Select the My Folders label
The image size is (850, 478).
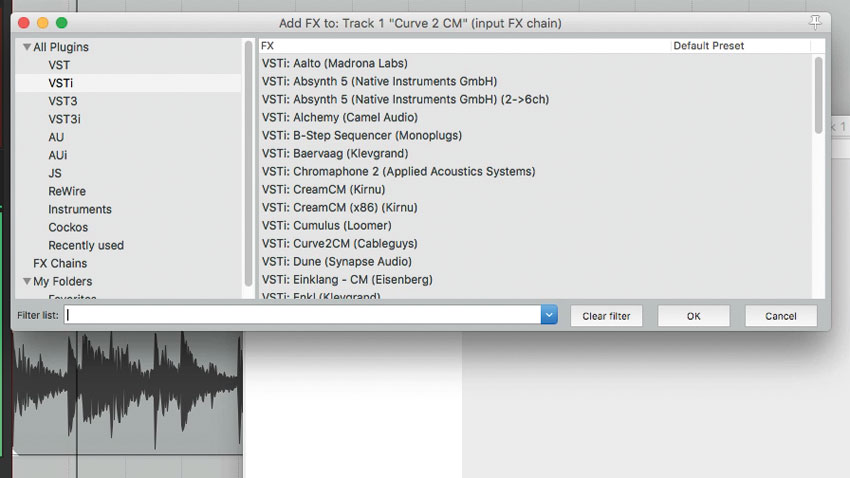(62, 281)
